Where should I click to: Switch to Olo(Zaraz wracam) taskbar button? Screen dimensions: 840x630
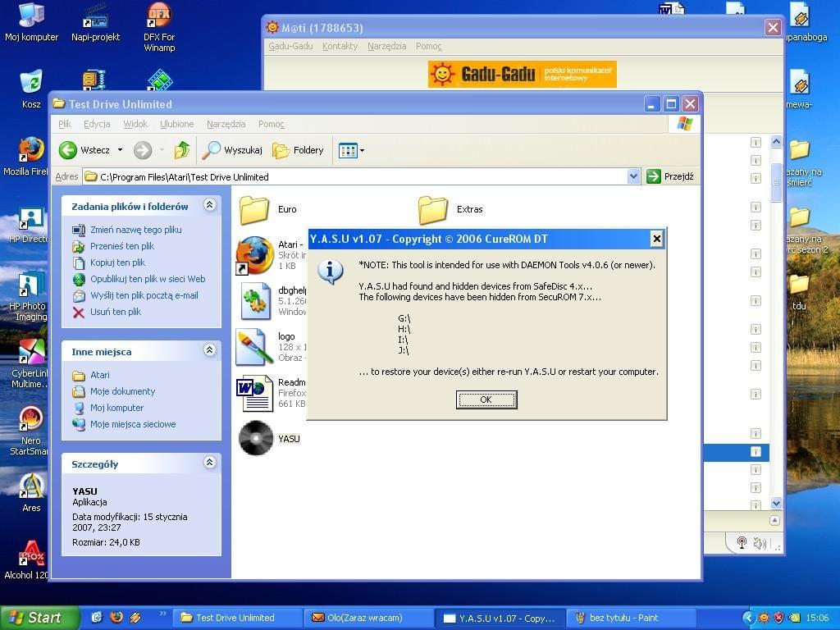(x=368, y=618)
